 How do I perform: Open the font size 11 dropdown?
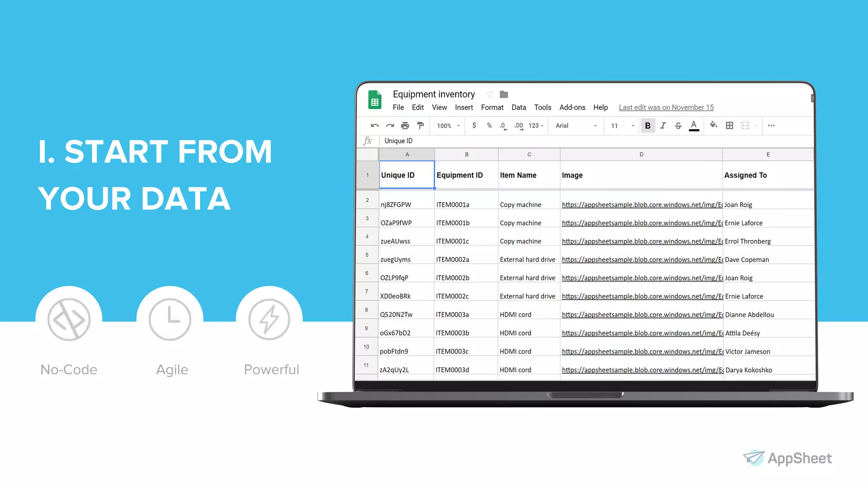tap(623, 126)
